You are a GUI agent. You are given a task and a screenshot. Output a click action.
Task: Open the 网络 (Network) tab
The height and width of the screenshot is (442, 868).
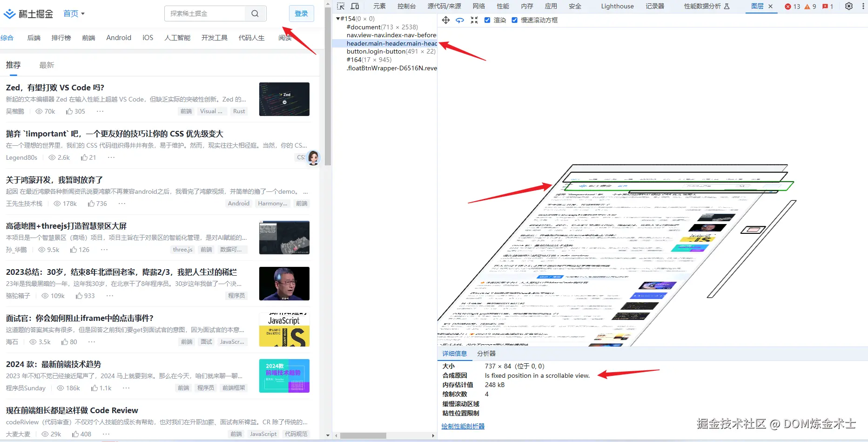coord(478,6)
